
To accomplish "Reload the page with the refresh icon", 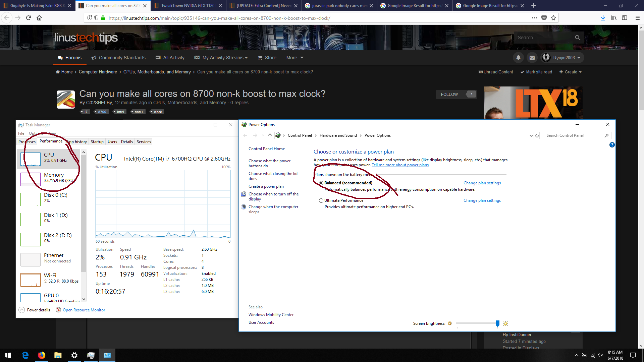I will point(29,18).
